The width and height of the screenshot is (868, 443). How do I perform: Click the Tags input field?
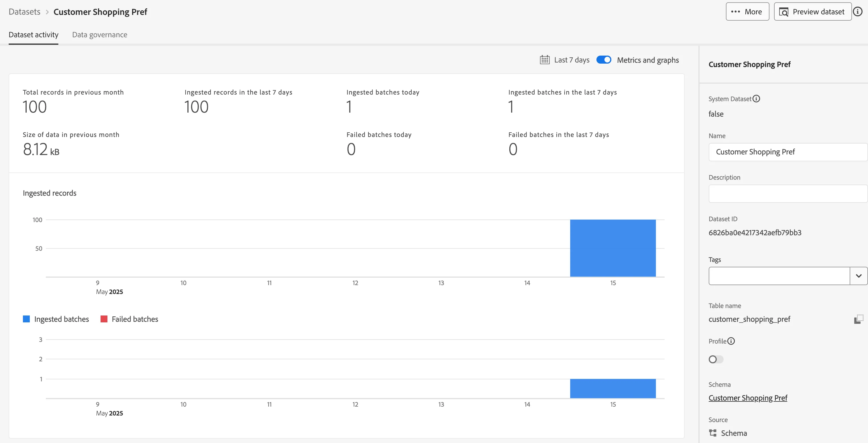779,276
